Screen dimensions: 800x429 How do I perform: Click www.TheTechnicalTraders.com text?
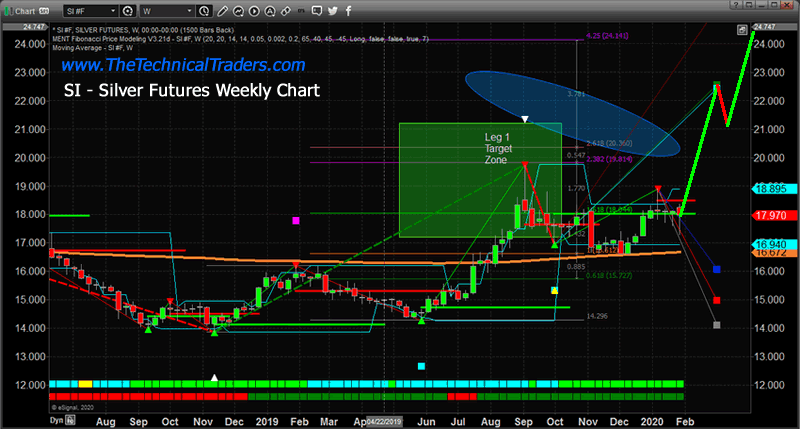point(183,65)
